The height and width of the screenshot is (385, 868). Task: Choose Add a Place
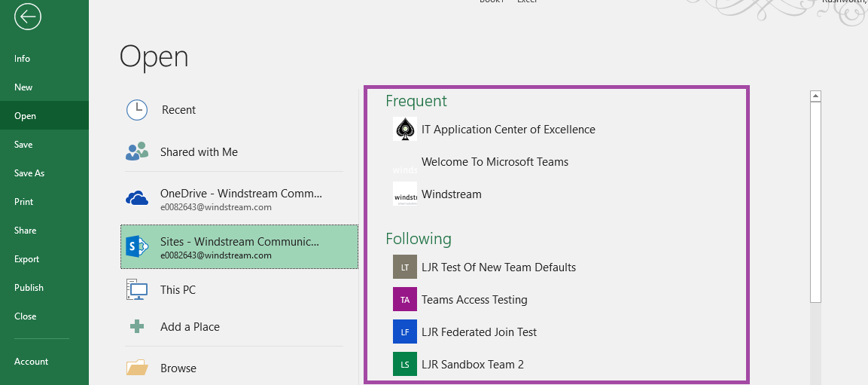click(239, 327)
